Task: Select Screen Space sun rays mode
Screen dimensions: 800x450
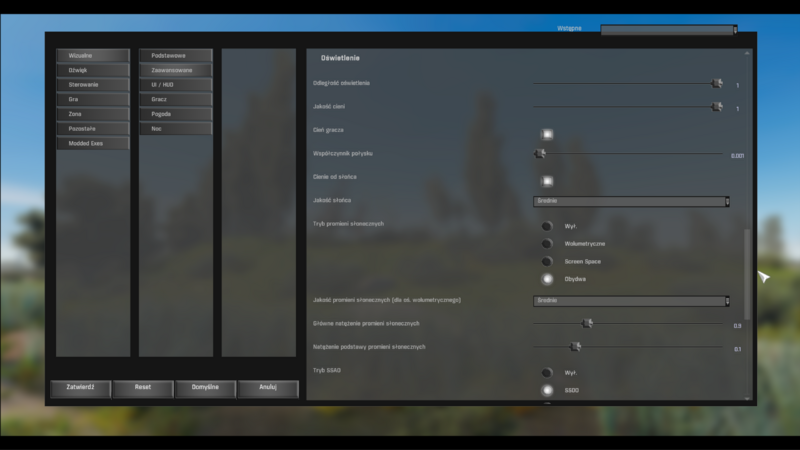Action: [547, 261]
